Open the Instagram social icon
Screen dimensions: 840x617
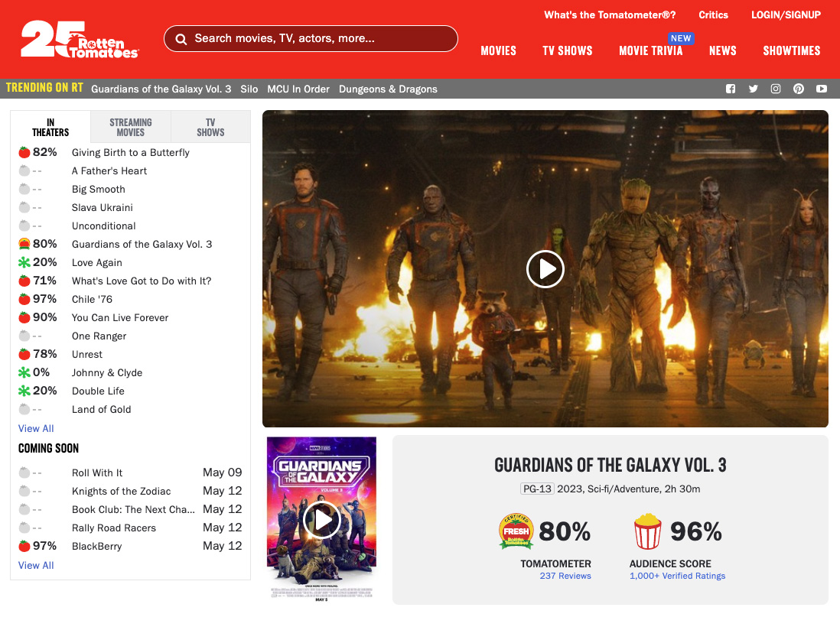tap(776, 89)
